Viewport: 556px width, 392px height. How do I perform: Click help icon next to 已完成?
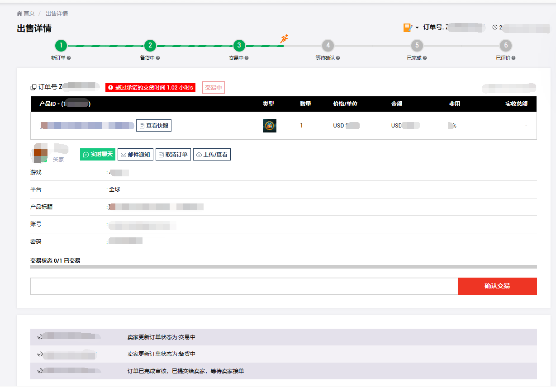tap(425, 58)
